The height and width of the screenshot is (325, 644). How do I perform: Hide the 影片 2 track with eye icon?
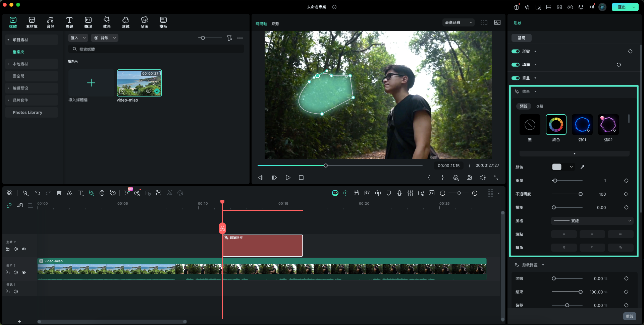[24, 249]
